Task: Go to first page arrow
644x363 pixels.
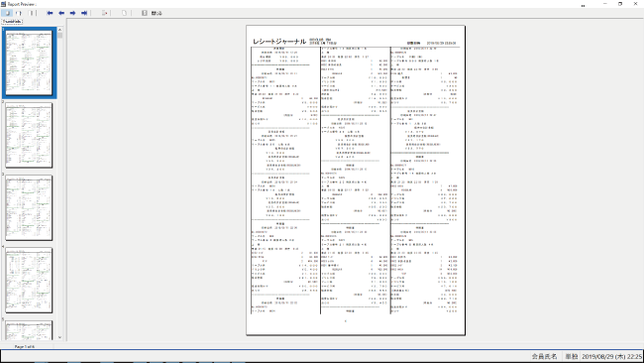Action: [x=50, y=13]
